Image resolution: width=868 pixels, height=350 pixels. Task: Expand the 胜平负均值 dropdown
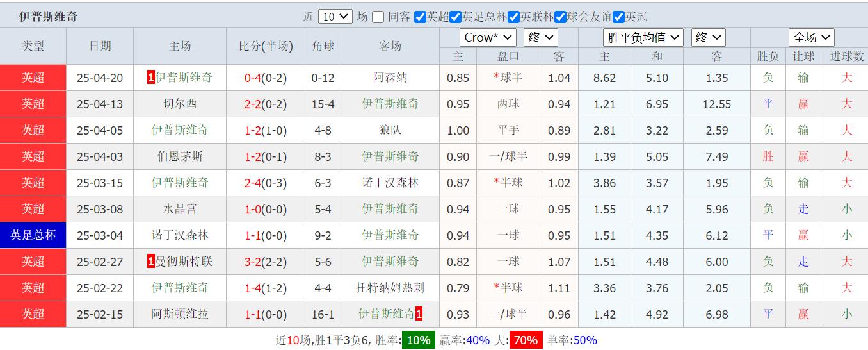pos(643,38)
